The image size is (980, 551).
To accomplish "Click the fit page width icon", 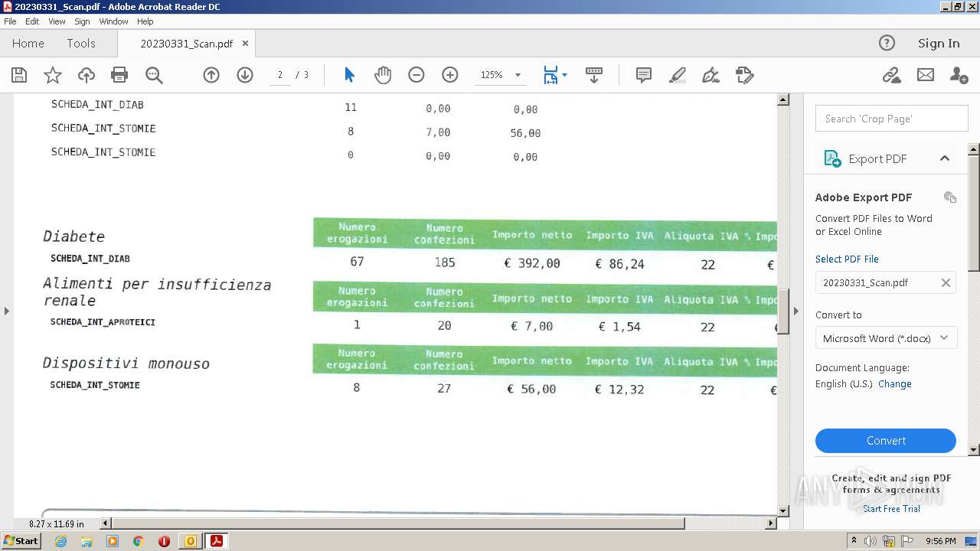I will [550, 75].
